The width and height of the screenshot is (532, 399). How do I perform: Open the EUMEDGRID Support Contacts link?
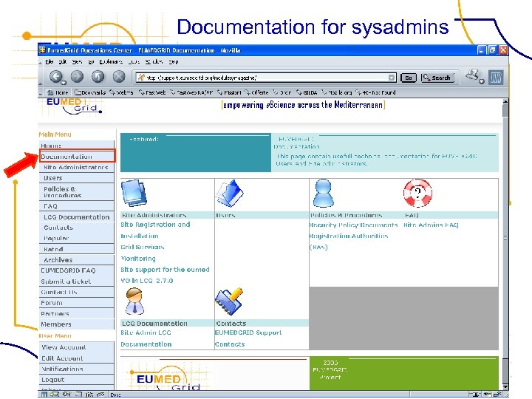(248, 338)
